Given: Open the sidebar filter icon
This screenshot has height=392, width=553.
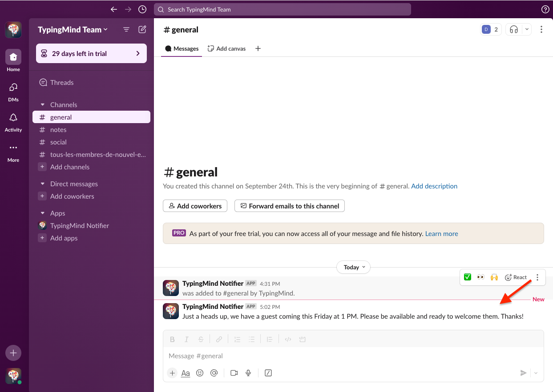Looking at the screenshot, I should (x=126, y=30).
